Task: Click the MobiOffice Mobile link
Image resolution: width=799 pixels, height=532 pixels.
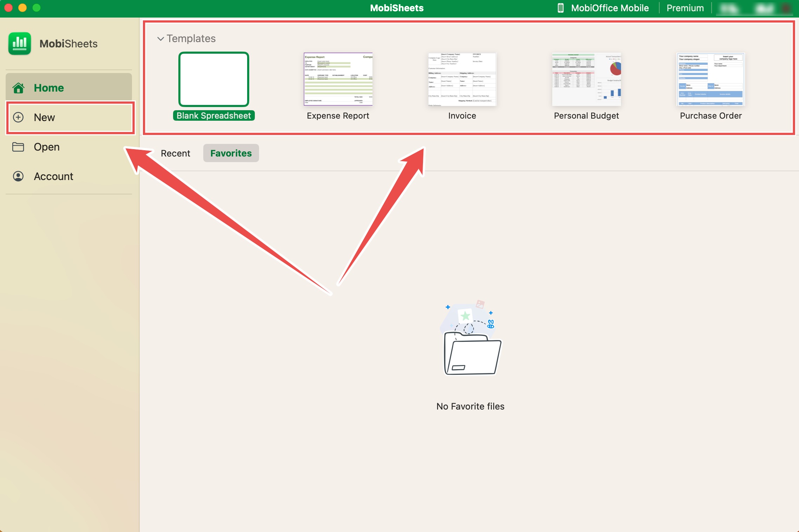Action: click(610, 8)
